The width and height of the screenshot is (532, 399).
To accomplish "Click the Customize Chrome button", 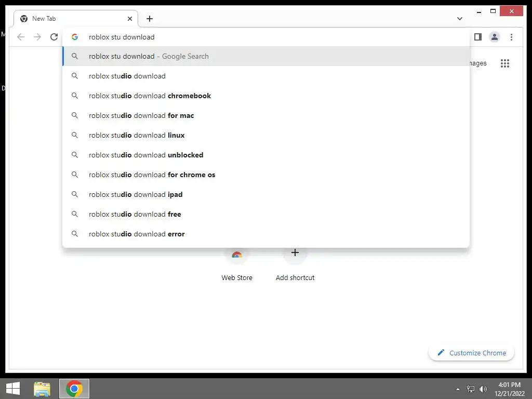I will click(x=472, y=353).
